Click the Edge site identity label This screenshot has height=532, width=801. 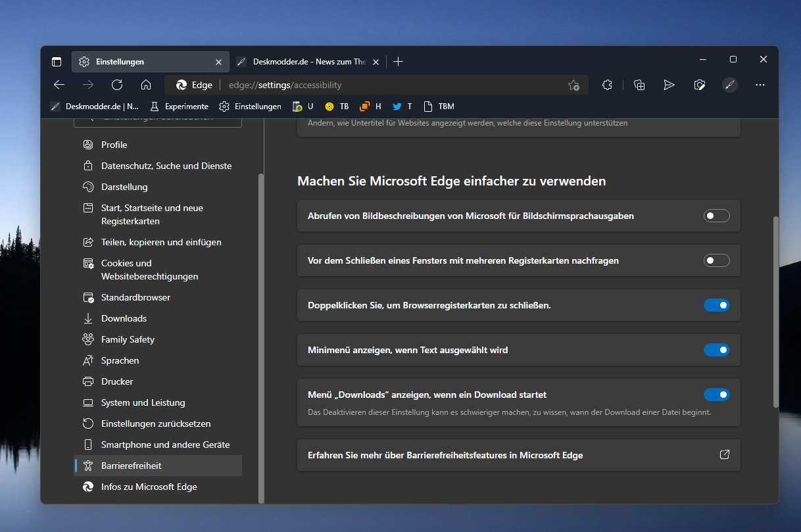[194, 85]
